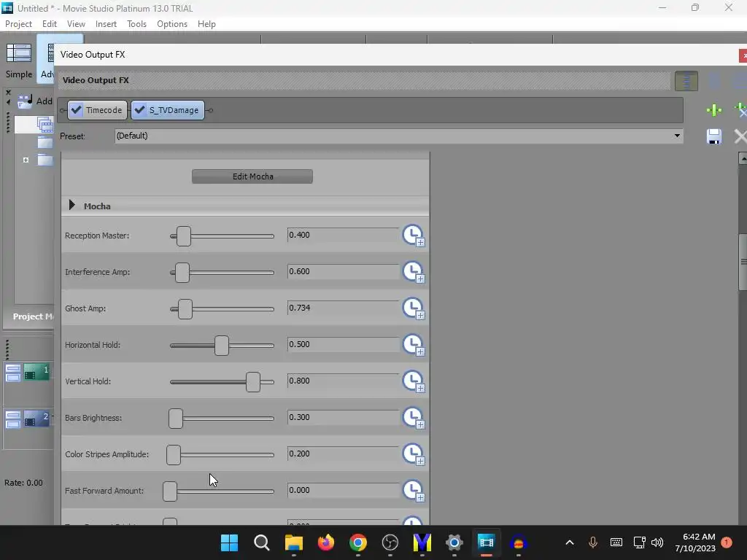Click the microphone tray icon
This screenshot has height=560, width=747.
coord(592,542)
